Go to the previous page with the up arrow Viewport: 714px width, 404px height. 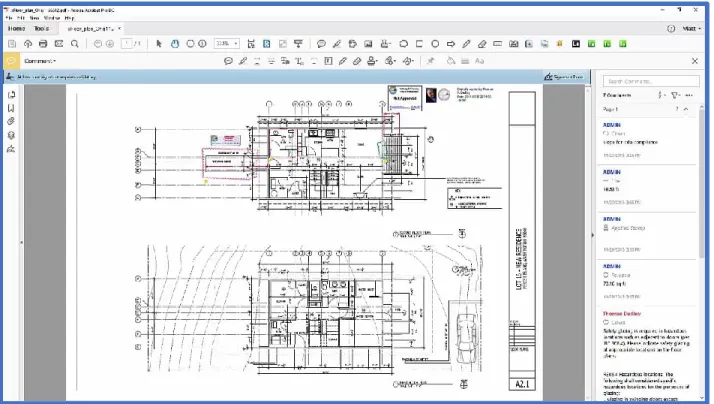[x=97, y=44]
